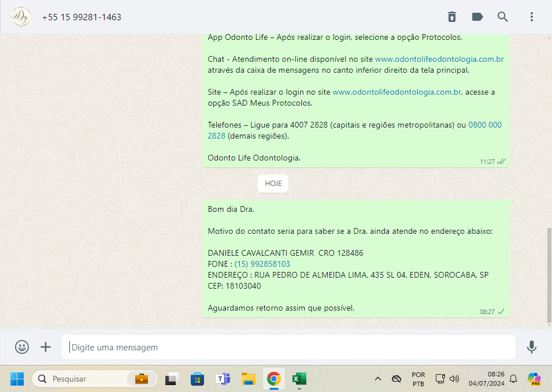Open the contact profile picture
This screenshot has height=392, width=552.
tap(21, 17)
